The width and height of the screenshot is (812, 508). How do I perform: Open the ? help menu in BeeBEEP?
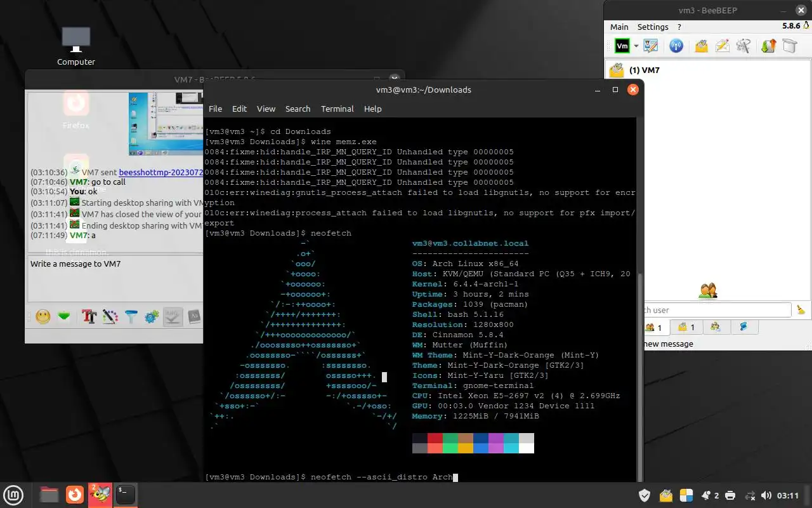coord(679,27)
